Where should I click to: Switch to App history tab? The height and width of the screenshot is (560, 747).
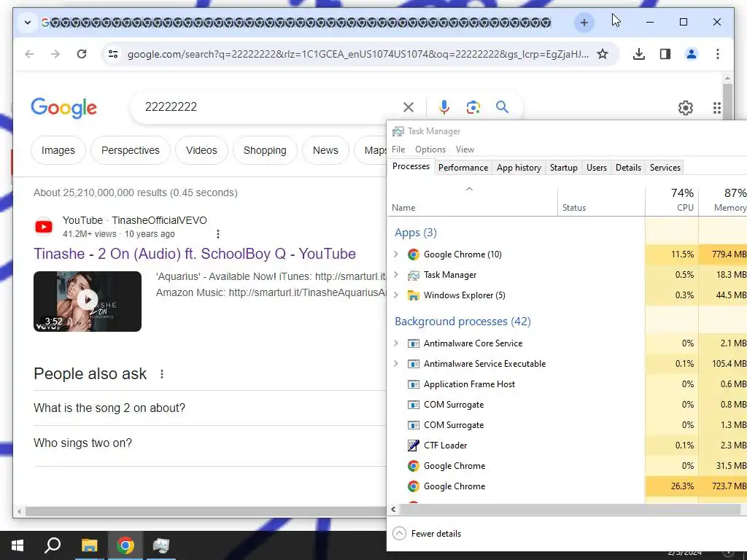[x=519, y=168]
